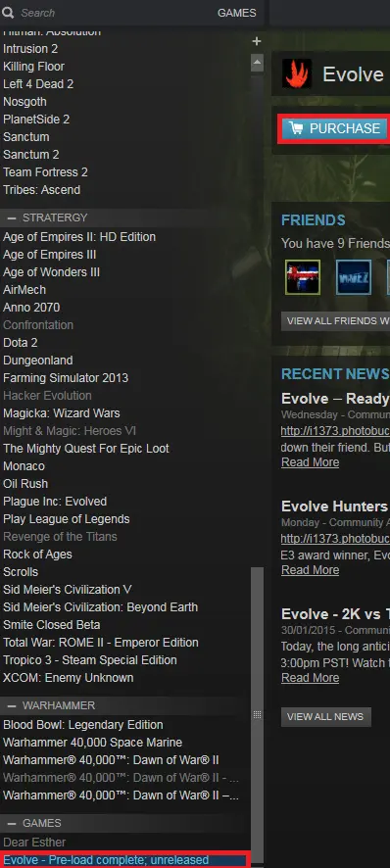
Task: Select Dota 2 in library
Action: [x=21, y=343]
